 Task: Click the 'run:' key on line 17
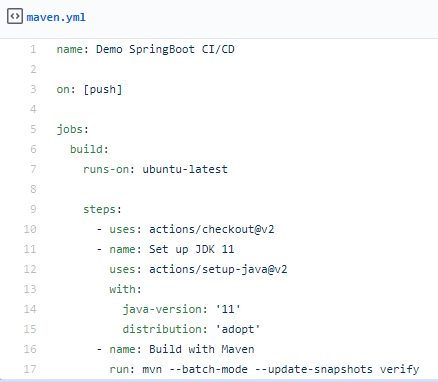pos(122,370)
